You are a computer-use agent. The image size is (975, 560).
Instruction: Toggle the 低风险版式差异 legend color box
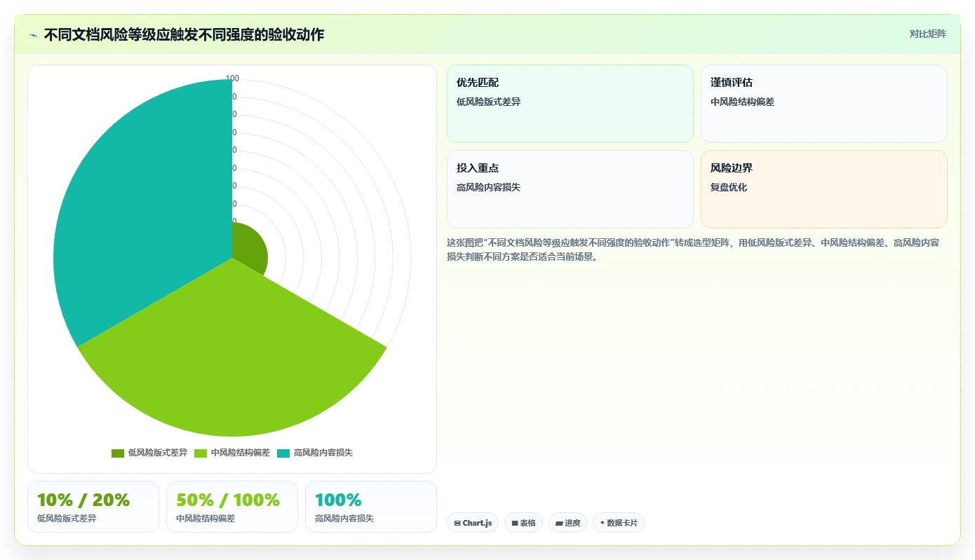[118, 453]
